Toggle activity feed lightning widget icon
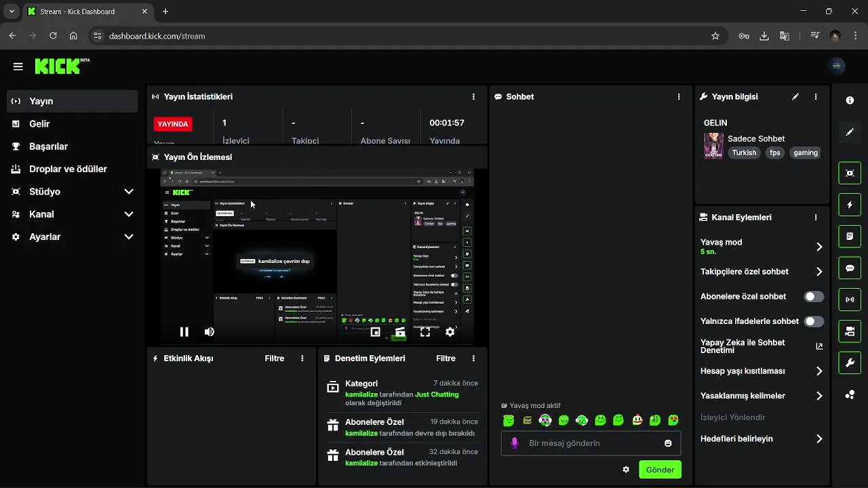The image size is (868, 488). point(850,205)
